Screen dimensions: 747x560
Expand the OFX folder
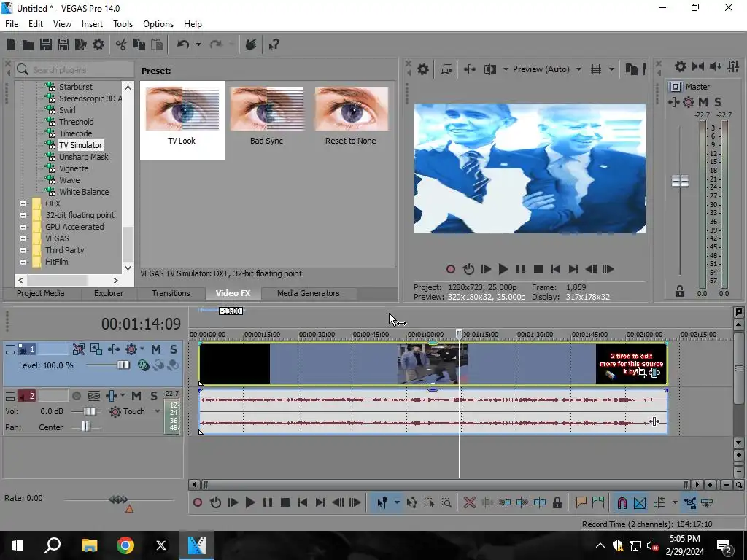pyautogui.click(x=23, y=204)
